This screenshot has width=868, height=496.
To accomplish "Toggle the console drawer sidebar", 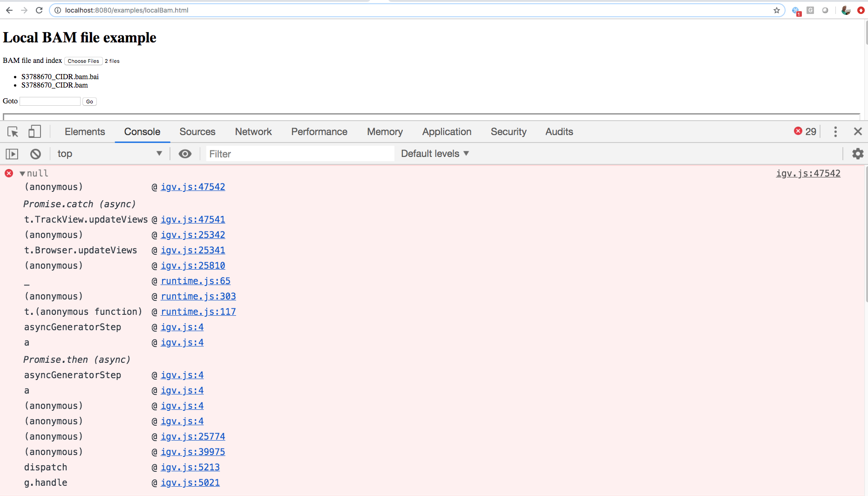I will click(12, 154).
